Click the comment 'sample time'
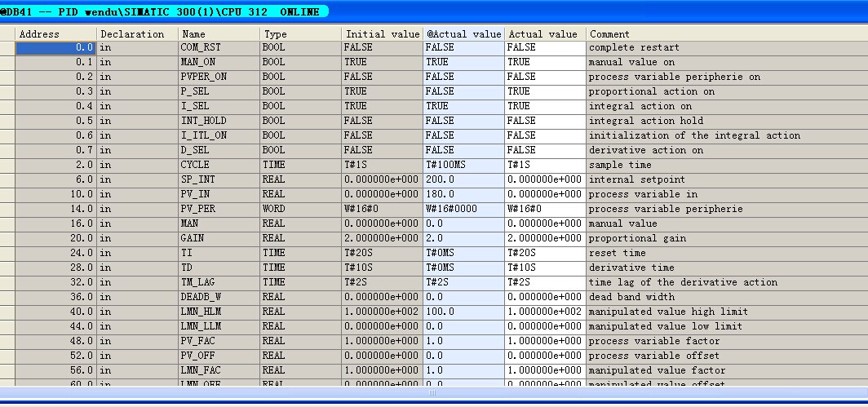The image size is (868, 407). point(620,165)
